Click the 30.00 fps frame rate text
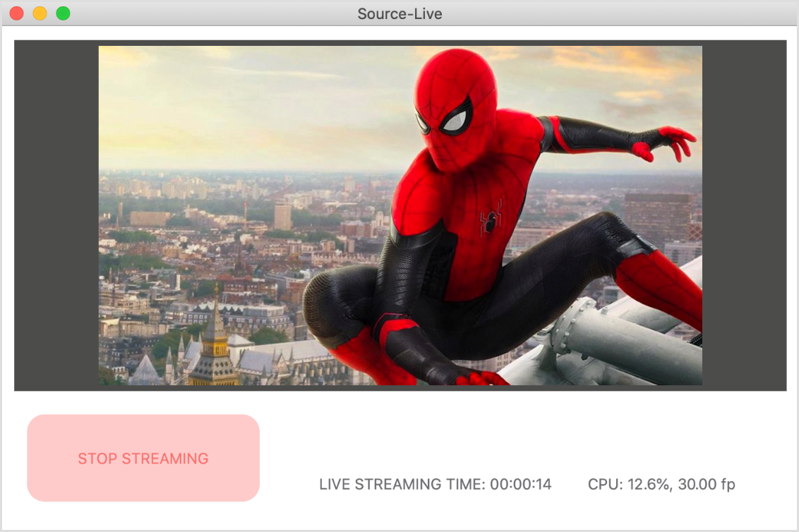The height and width of the screenshot is (532, 799). click(707, 484)
